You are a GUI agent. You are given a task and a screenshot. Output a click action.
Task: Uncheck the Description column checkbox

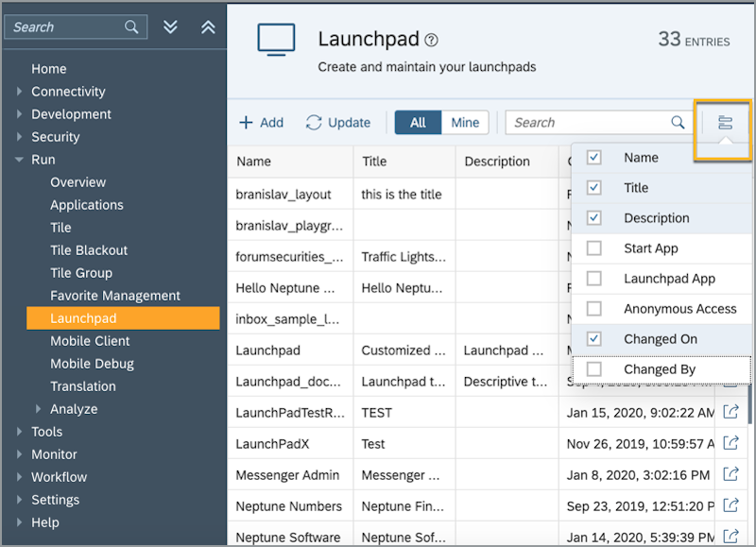point(594,218)
